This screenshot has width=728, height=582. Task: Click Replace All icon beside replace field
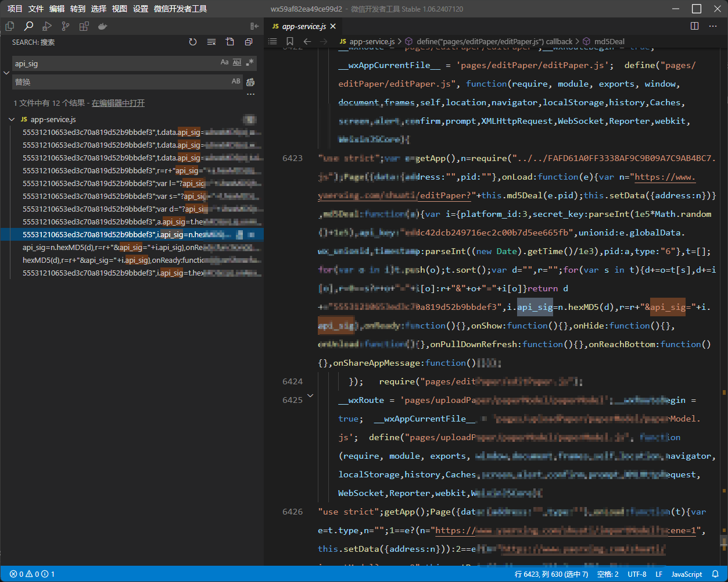250,82
